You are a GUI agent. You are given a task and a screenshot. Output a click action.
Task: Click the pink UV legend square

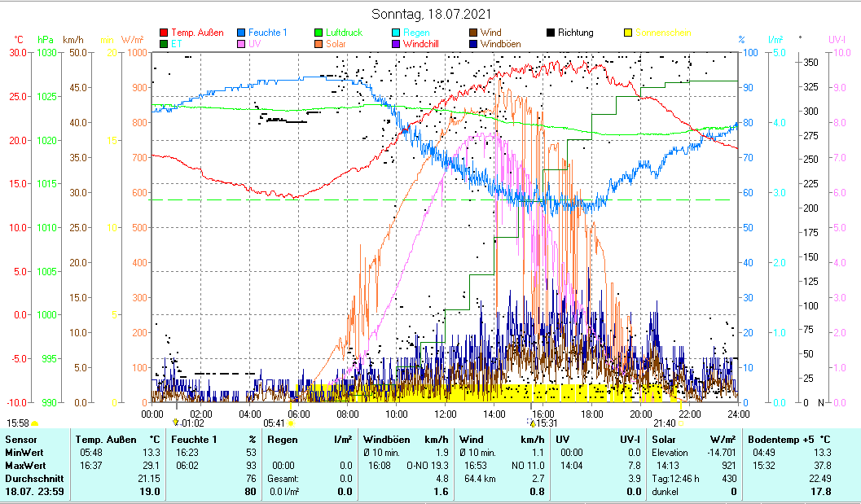241,44
